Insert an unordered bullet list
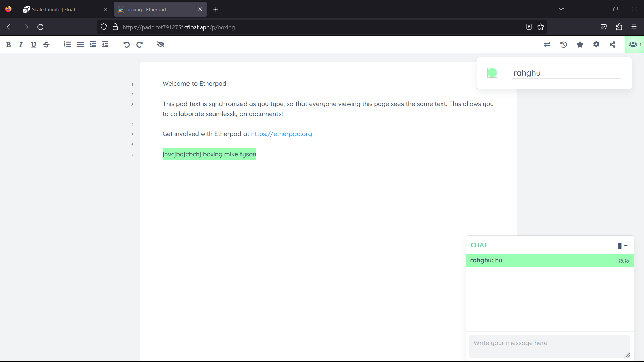The height and width of the screenshot is (362, 644). click(x=80, y=45)
